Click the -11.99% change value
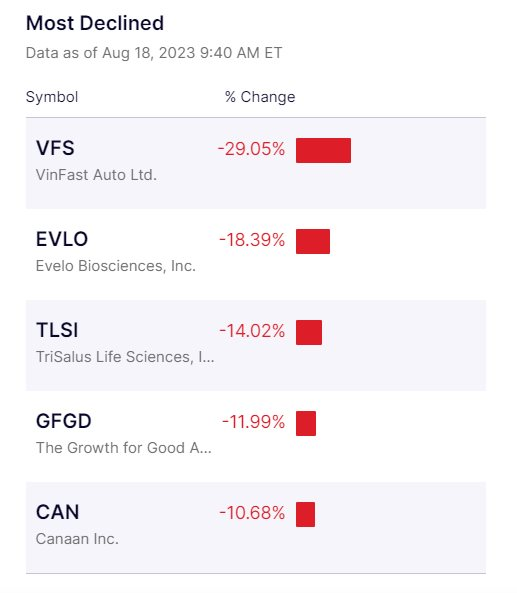 pos(253,422)
